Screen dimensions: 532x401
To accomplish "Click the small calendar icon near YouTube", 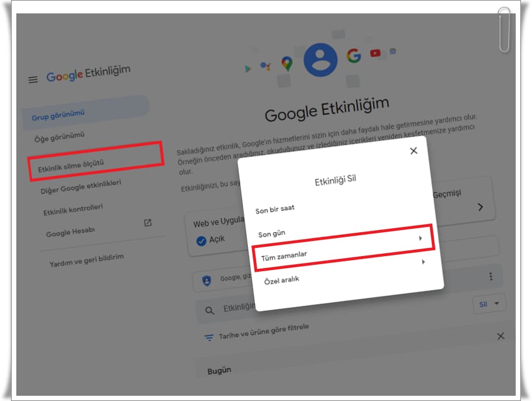I will [x=393, y=51].
